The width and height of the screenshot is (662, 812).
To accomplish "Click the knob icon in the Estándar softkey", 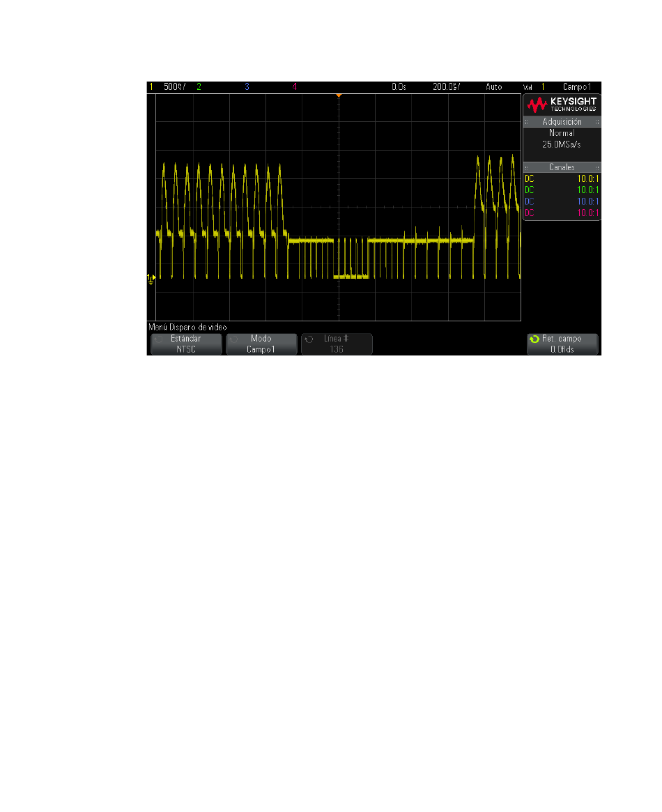I will [158, 339].
